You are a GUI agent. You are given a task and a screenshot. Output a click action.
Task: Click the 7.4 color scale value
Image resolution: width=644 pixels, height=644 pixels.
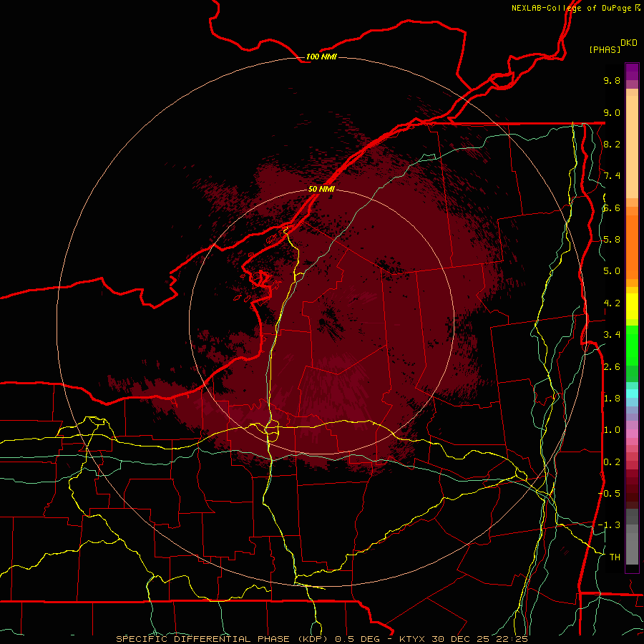[612, 176]
